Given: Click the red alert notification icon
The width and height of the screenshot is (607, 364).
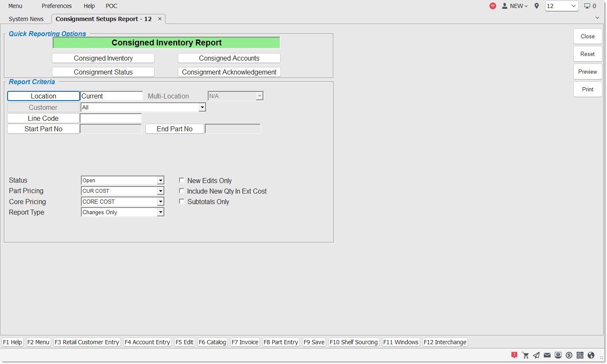Looking at the screenshot, I should click(x=514, y=355).
